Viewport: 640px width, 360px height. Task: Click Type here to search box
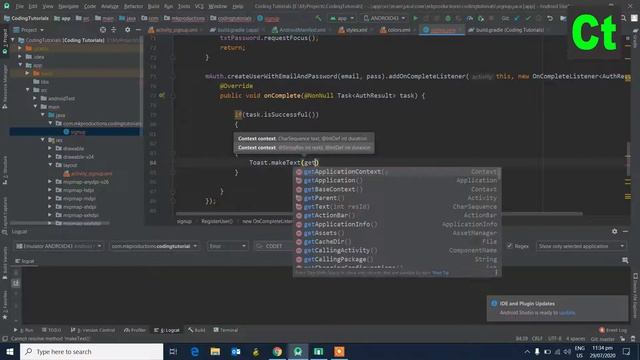pyautogui.click(x=91, y=351)
